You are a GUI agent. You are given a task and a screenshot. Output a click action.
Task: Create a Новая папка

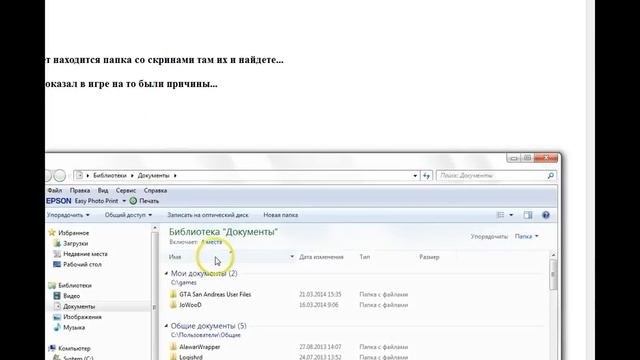[280, 215]
